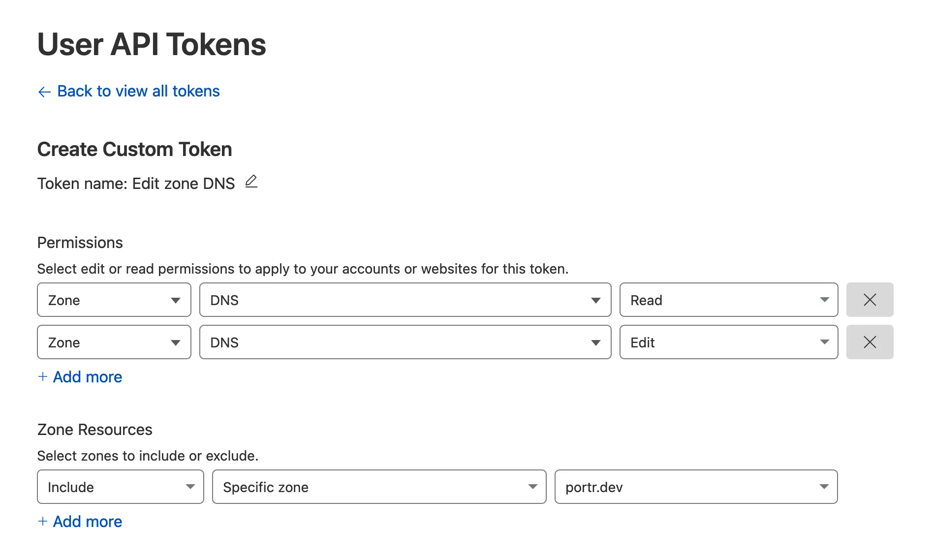The width and height of the screenshot is (933, 560).
Task: Click the Token name: Edit zone DNS text
Action: (136, 184)
